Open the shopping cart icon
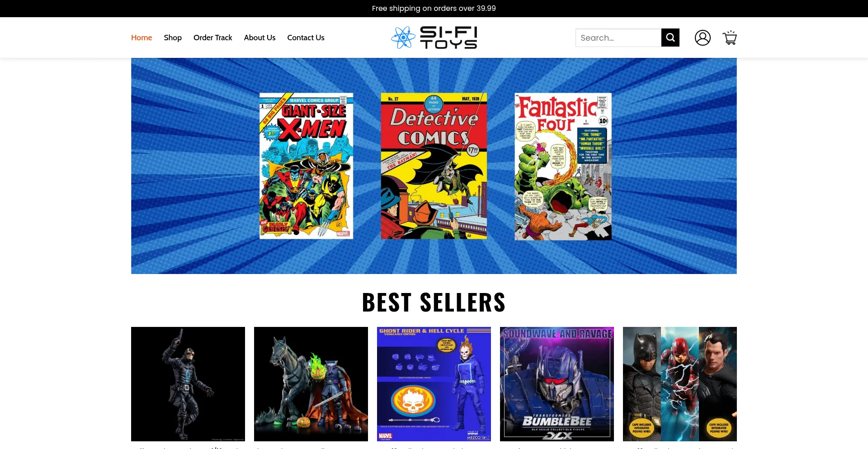The image size is (868, 449). point(730,38)
